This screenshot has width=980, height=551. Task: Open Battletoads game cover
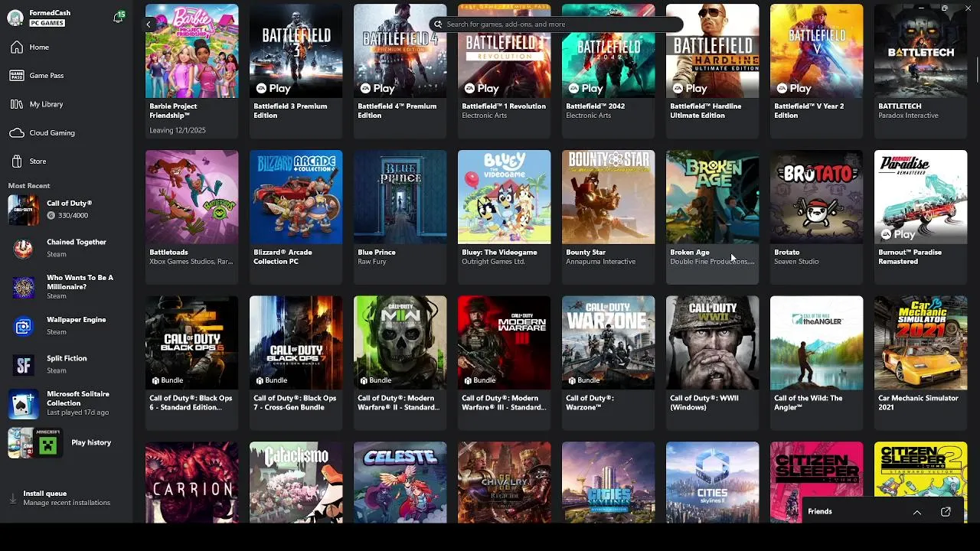click(191, 197)
